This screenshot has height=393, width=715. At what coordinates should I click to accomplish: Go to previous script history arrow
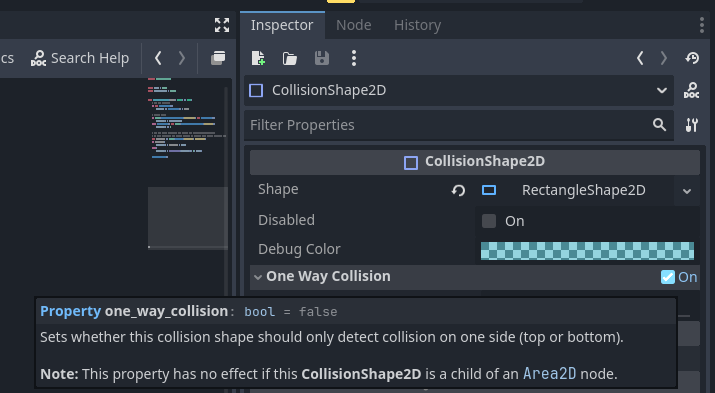(x=158, y=58)
